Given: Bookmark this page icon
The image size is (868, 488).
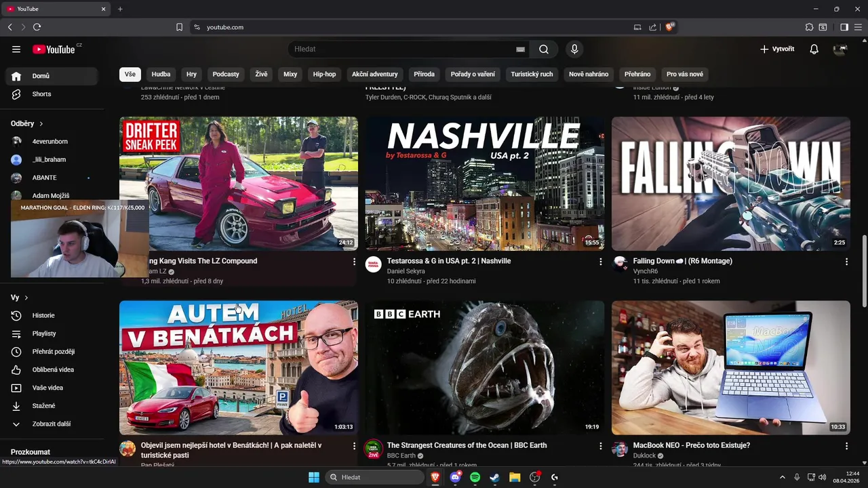Looking at the screenshot, I should (x=179, y=27).
